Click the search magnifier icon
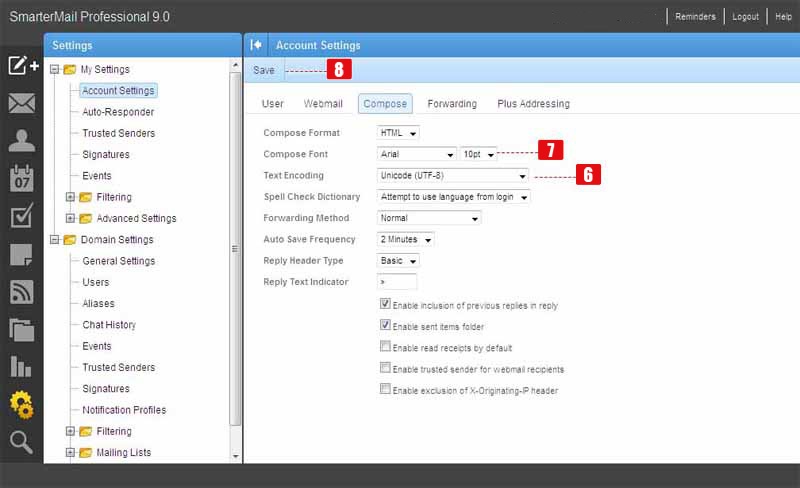Image resolution: width=800 pixels, height=488 pixels. coord(21,442)
